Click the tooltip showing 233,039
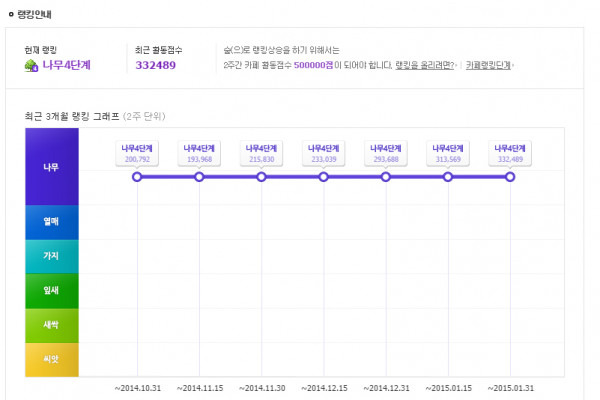The height and width of the screenshot is (400, 600). pos(323,153)
